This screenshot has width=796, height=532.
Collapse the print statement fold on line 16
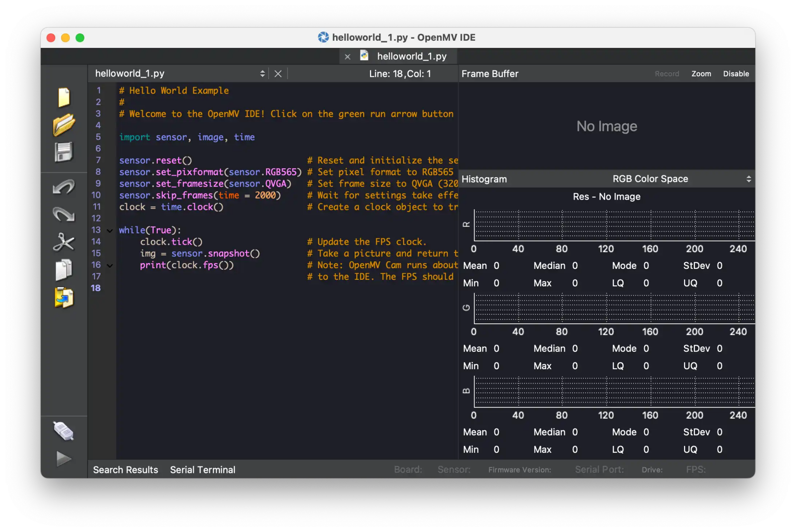coord(110,265)
